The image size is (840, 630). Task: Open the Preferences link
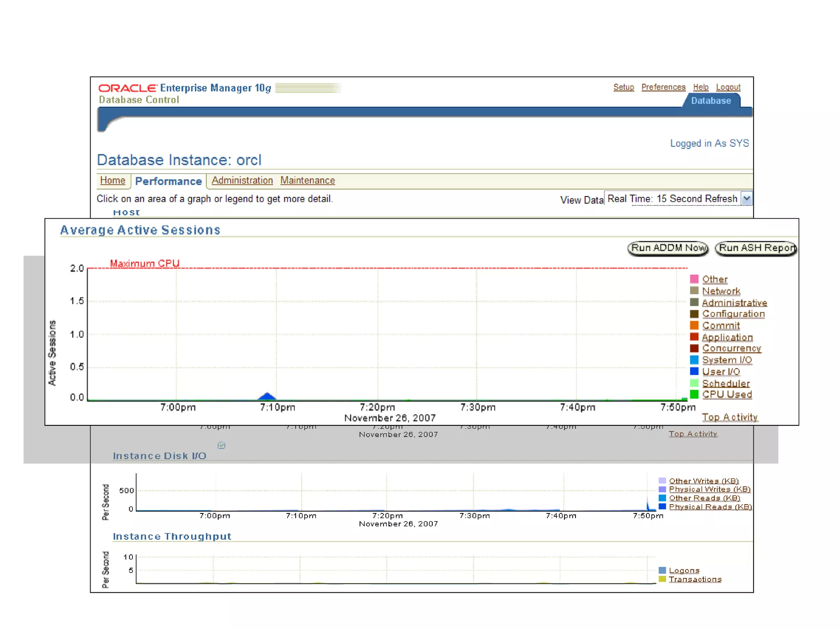point(663,87)
